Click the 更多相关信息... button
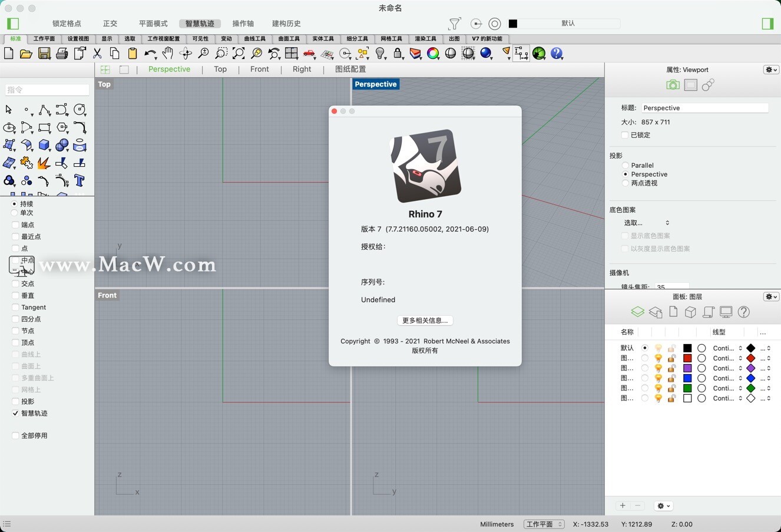781x532 pixels. pyautogui.click(x=425, y=320)
